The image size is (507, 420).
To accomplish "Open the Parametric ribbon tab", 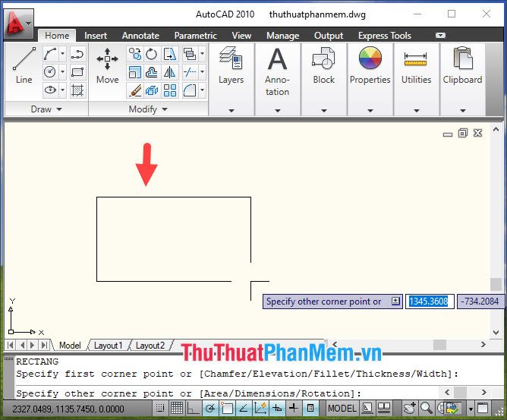I will click(195, 35).
